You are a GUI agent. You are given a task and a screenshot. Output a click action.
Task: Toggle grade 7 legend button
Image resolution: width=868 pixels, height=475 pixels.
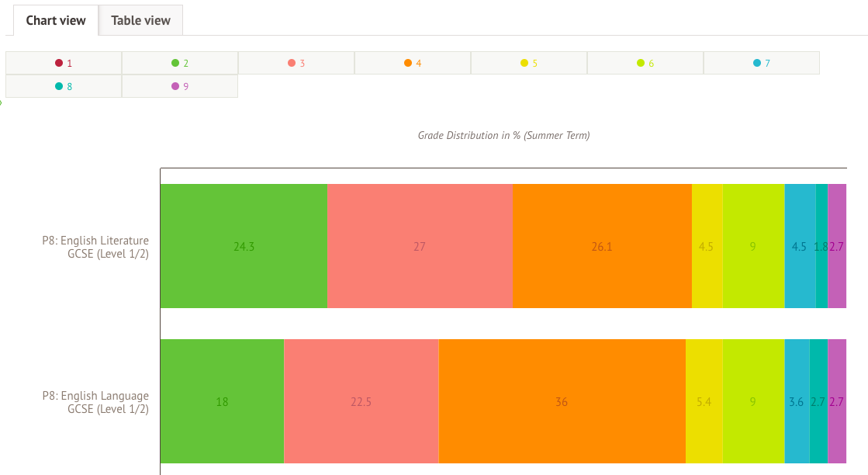(x=762, y=63)
